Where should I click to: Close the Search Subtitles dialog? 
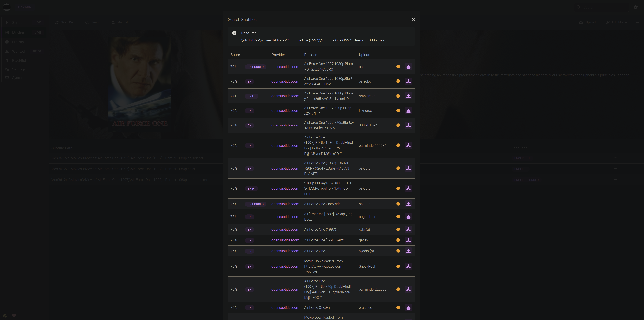coord(413,20)
